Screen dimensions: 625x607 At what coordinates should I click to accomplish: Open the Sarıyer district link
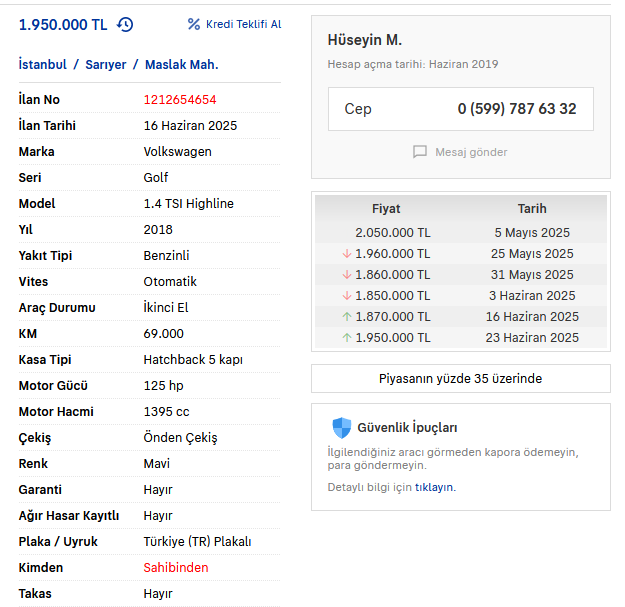pos(106,65)
